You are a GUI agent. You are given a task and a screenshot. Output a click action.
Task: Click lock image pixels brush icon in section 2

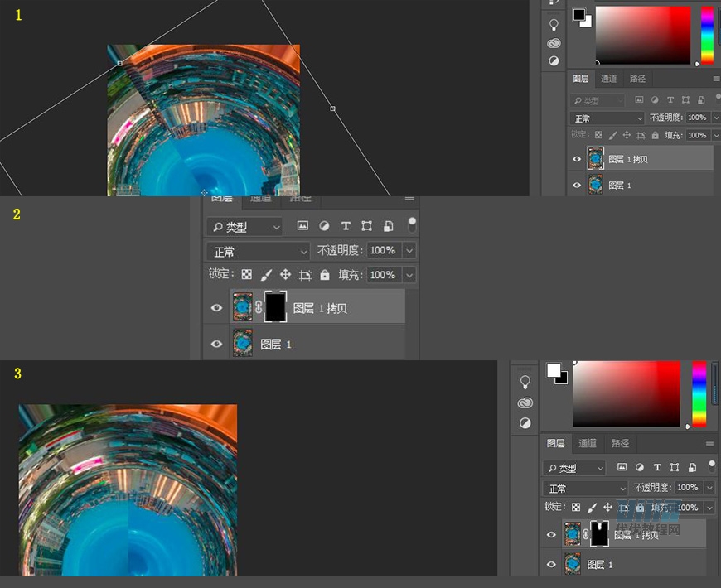coord(266,275)
